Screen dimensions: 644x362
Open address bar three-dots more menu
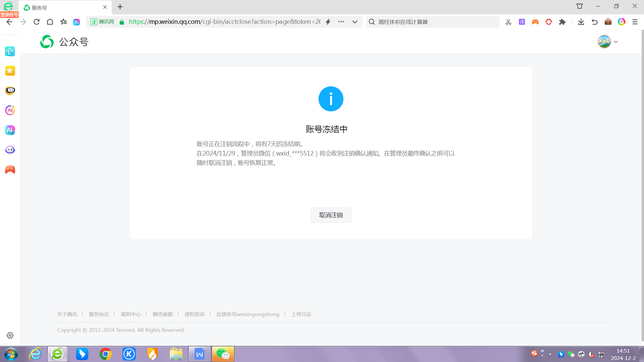point(341,22)
